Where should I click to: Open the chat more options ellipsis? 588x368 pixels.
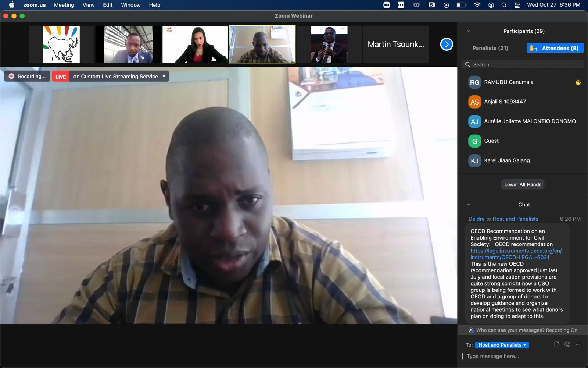(578, 344)
